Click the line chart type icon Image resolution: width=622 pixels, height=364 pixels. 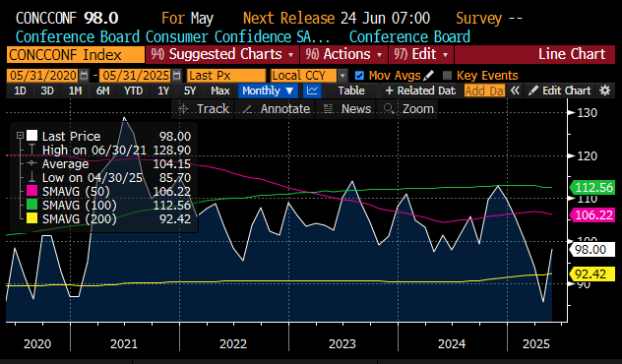coord(312,91)
